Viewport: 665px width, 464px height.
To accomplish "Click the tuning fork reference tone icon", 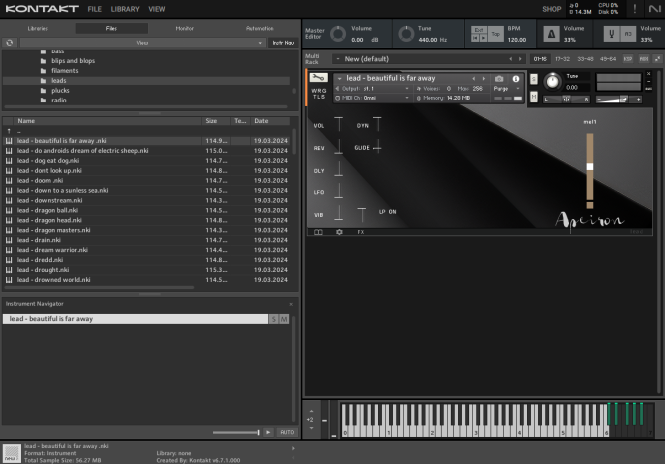I will [x=612, y=34].
